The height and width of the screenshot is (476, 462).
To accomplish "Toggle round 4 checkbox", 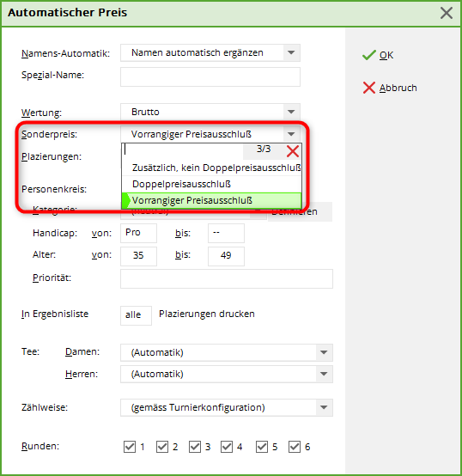I will pos(227,447).
